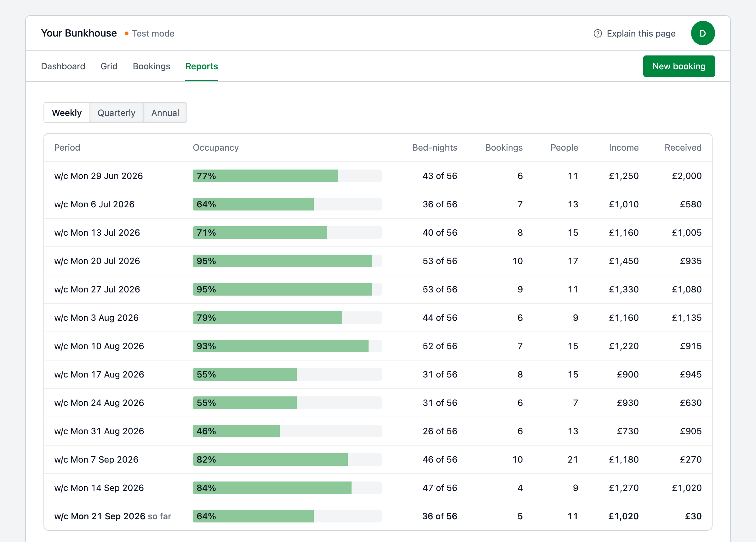Select row w/c Mon 21 Sep 2026 so far
This screenshot has width=756, height=542.
pos(378,516)
